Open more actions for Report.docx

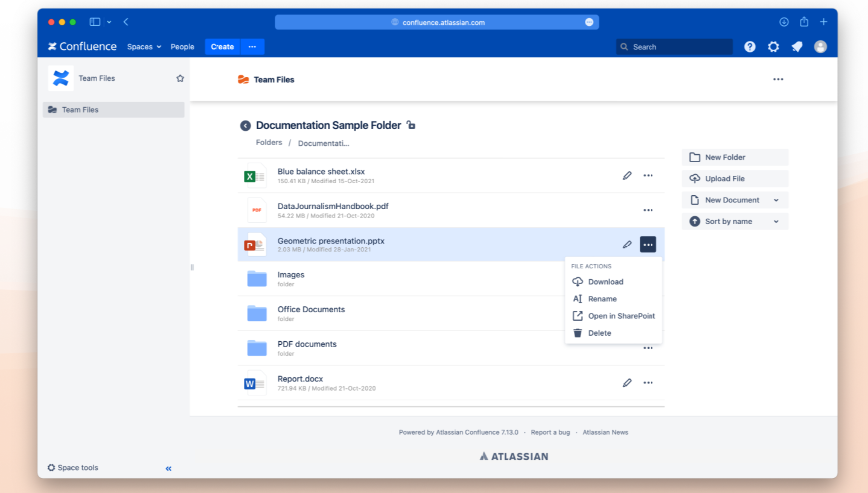point(648,383)
